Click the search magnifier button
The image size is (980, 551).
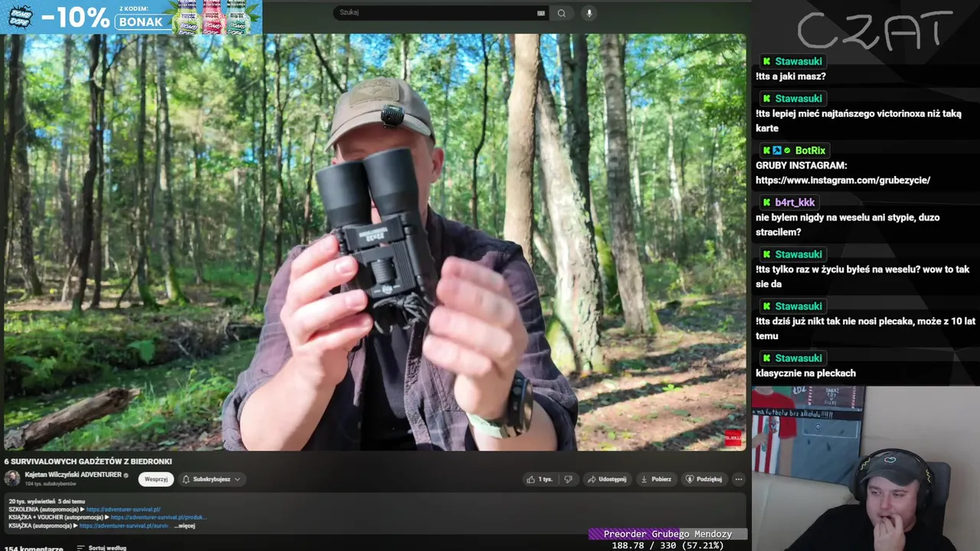click(561, 13)
